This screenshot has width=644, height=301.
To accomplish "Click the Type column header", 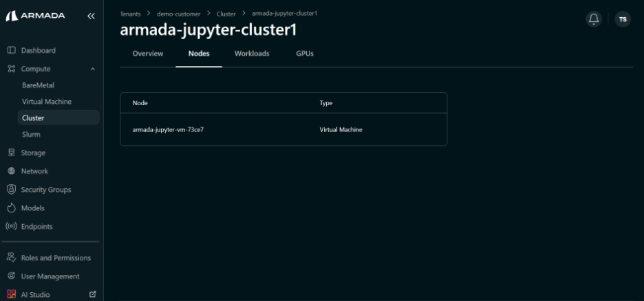I will pos(326,103).
